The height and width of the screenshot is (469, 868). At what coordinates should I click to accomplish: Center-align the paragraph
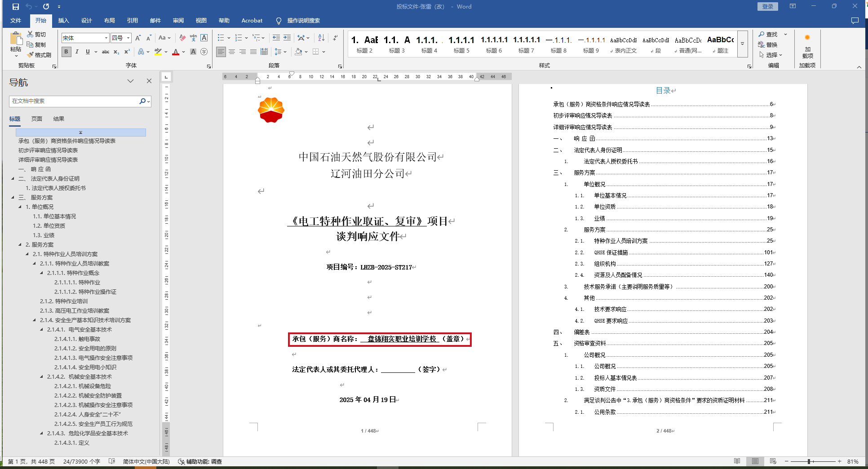click(232, 52)
